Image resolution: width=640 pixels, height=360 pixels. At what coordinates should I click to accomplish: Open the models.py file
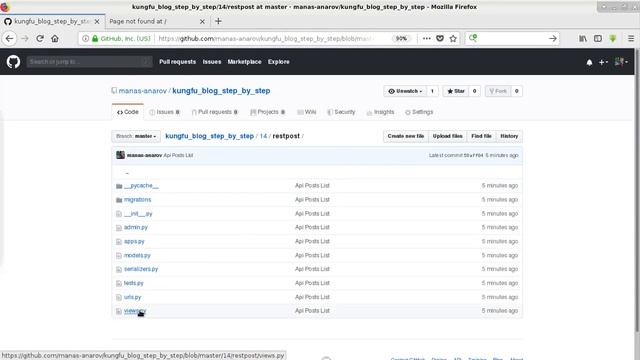click(137, 255)
